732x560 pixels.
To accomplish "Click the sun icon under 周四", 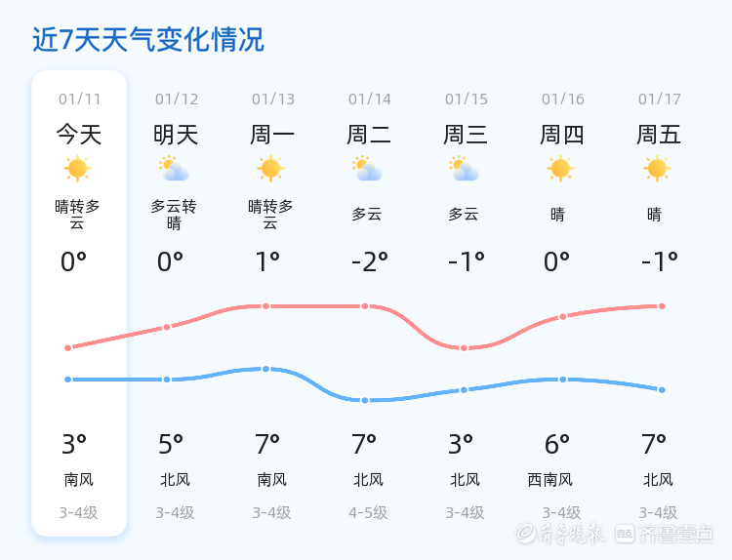I will (560, 169).
